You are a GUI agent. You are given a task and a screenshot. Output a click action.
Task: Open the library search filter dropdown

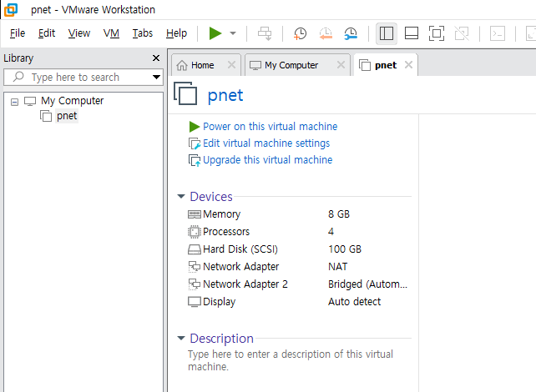click(x=157, y=78)
